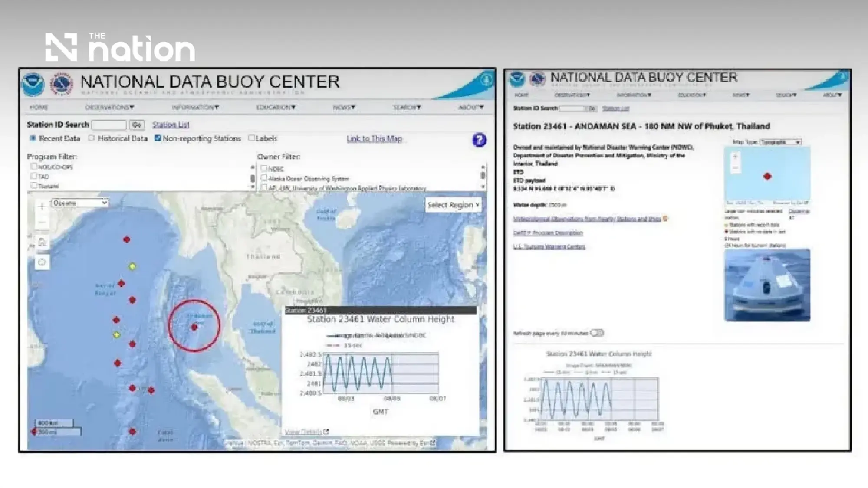Image resolution: width=868 pixels, height=488 pixels.
Task: Open HOME in the right page navigation
Action: 522,95
